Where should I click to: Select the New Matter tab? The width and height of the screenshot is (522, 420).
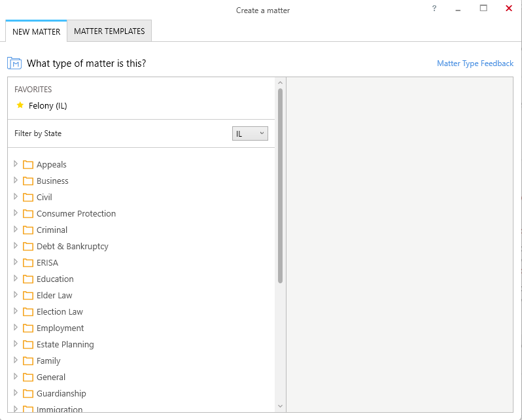click(36, 31)
